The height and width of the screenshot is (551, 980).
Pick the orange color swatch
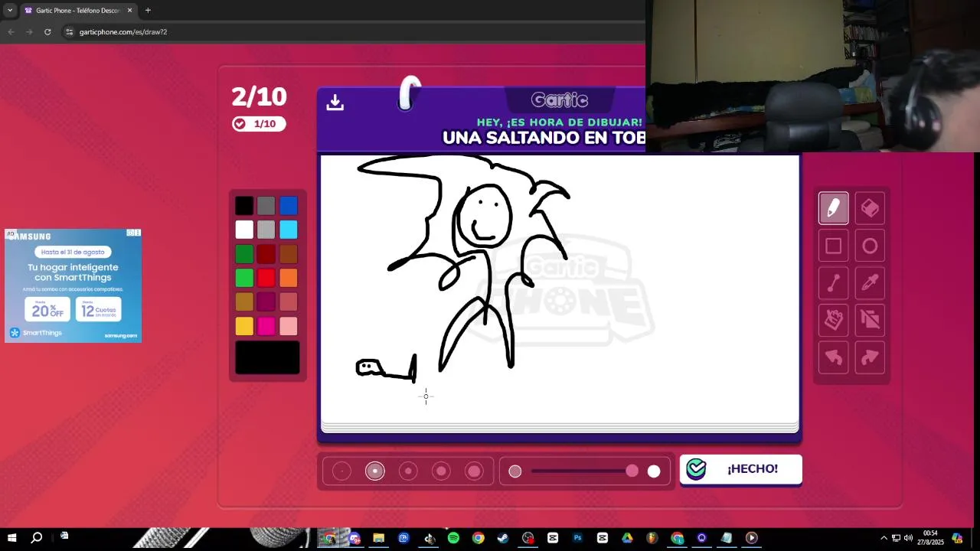(x=288, y=278)
